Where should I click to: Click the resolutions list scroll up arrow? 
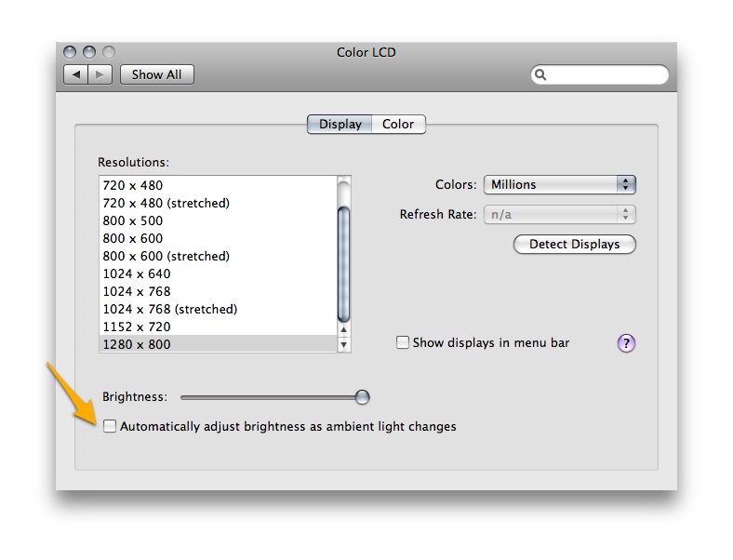(x=343, y=329)
